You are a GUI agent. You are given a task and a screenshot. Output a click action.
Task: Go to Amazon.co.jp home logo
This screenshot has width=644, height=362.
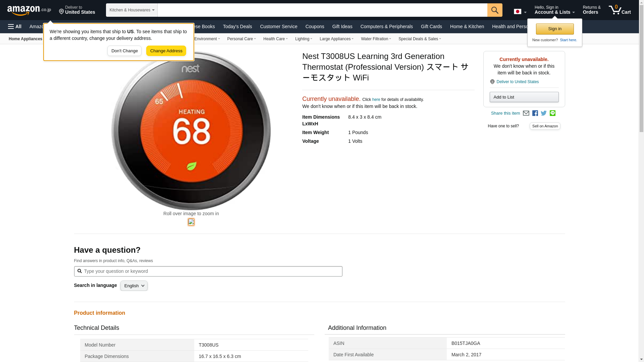click(x=29, y=10)
